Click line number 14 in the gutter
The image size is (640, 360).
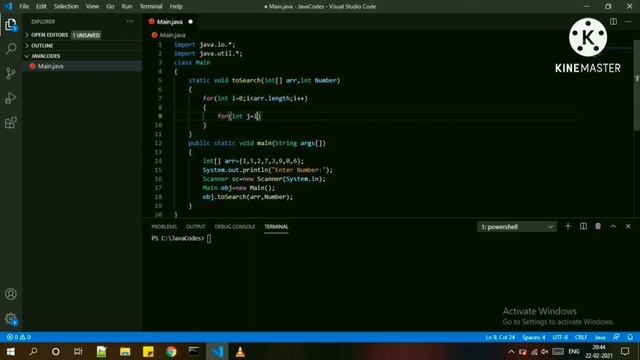click(158, 161)
